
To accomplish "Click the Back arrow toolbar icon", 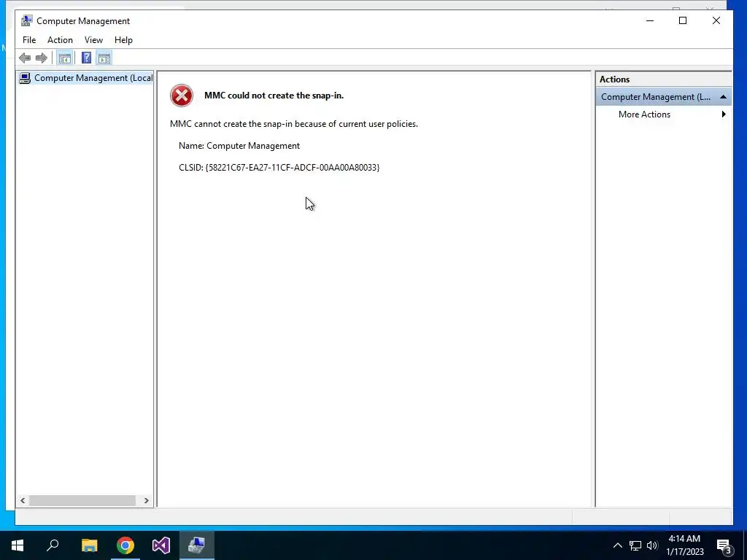I will 25,58.
